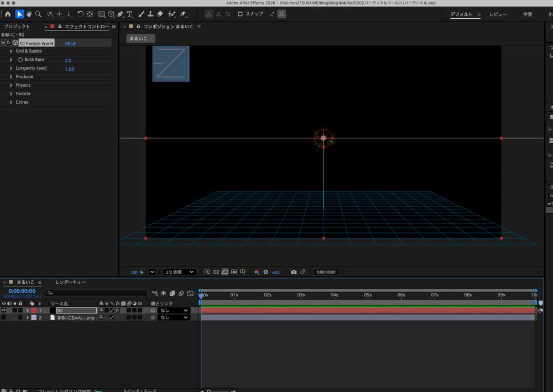This screenshot has height=392, width=553.
Task: Click the red label swatch of the BG layer
Action: (x=33, y=310)
